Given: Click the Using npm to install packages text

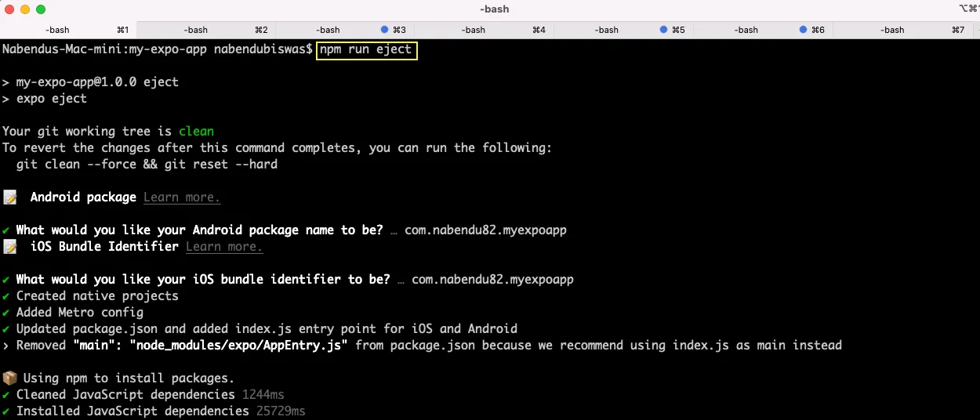Looking at the screenshot, I should pos(129,378).
